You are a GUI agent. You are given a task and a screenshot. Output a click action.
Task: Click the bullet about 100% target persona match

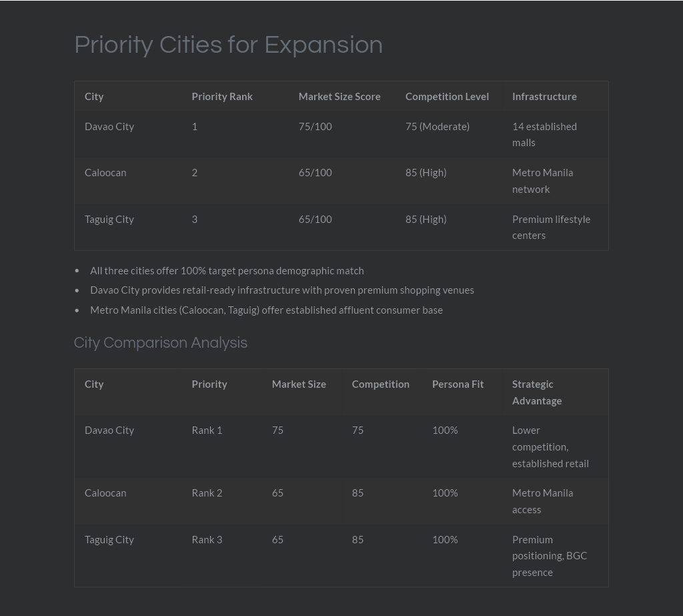227,271
